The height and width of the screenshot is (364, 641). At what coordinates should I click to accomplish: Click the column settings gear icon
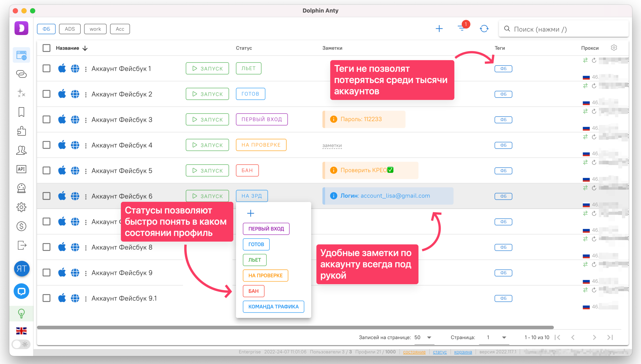(x=614, y=48)
